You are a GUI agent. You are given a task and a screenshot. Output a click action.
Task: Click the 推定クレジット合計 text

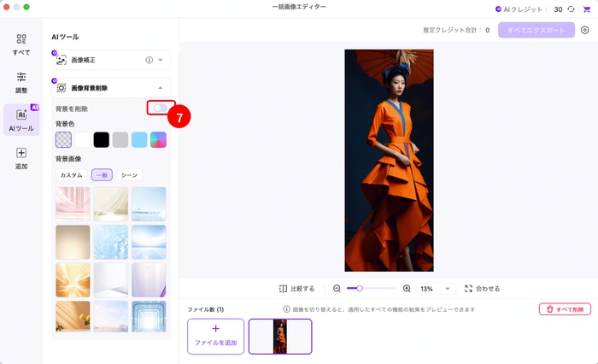[452, 30]
